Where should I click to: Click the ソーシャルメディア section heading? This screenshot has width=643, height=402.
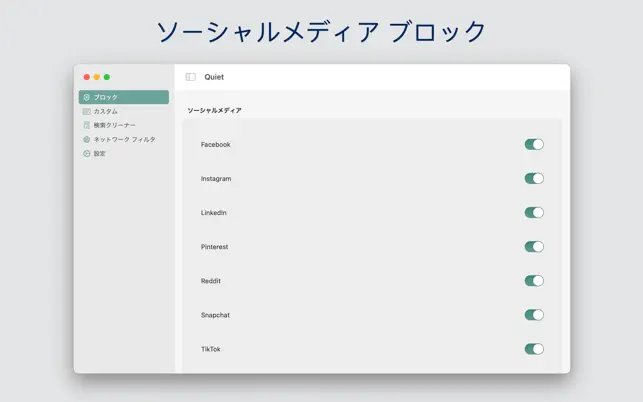point(214,110)
